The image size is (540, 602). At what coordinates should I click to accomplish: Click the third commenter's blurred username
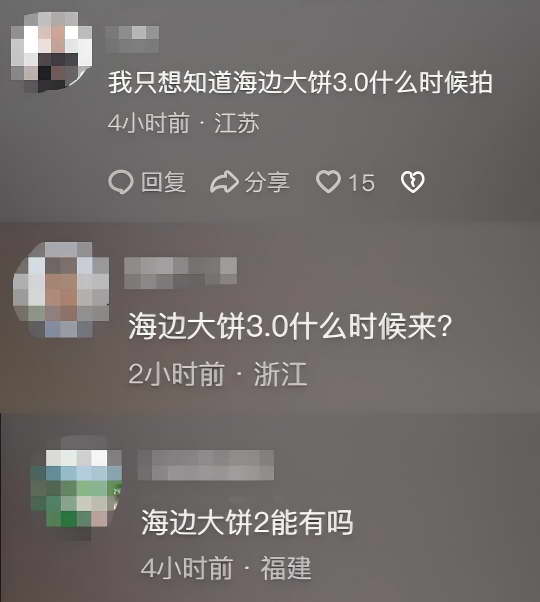click(x=206, y=465)
